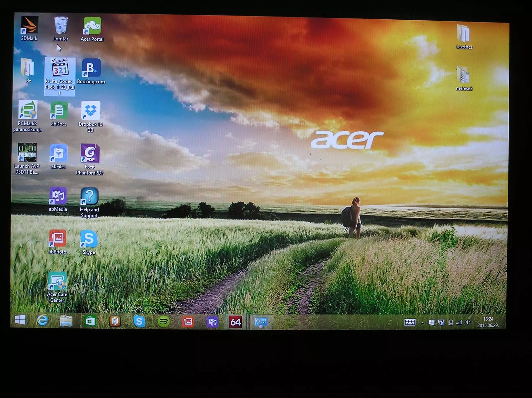Open the network signal tray icon

[x=459, y=322]
